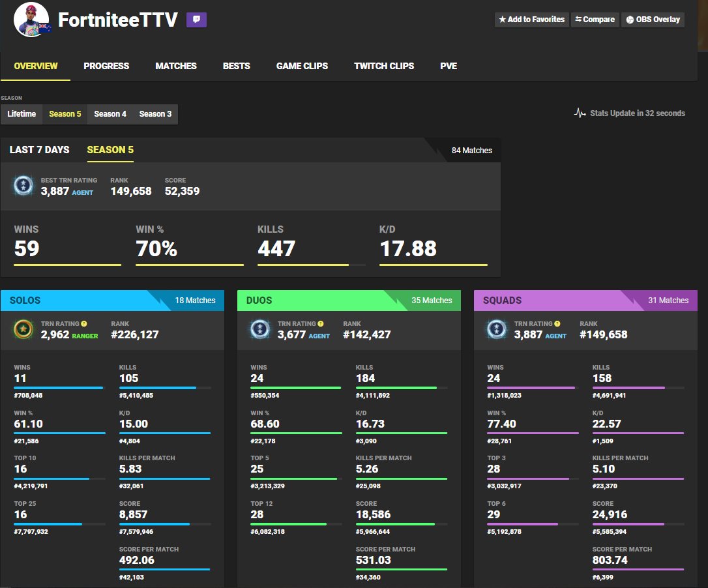Viewport: 708px width, 588px height.
Task: Click the Stats Update countdown text
Action: coord(637,113)
